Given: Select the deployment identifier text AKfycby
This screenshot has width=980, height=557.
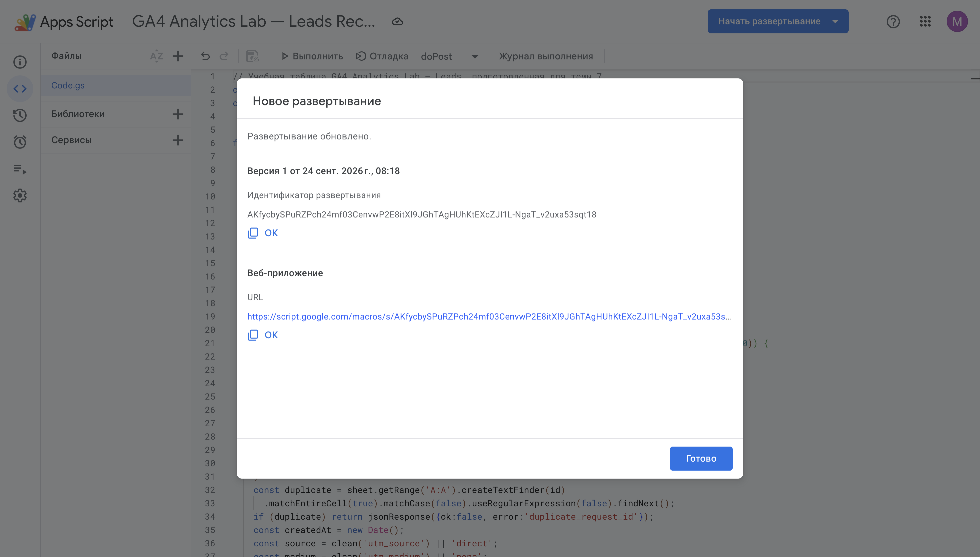Looking at the screenshot, I should [x=422, y=214].
